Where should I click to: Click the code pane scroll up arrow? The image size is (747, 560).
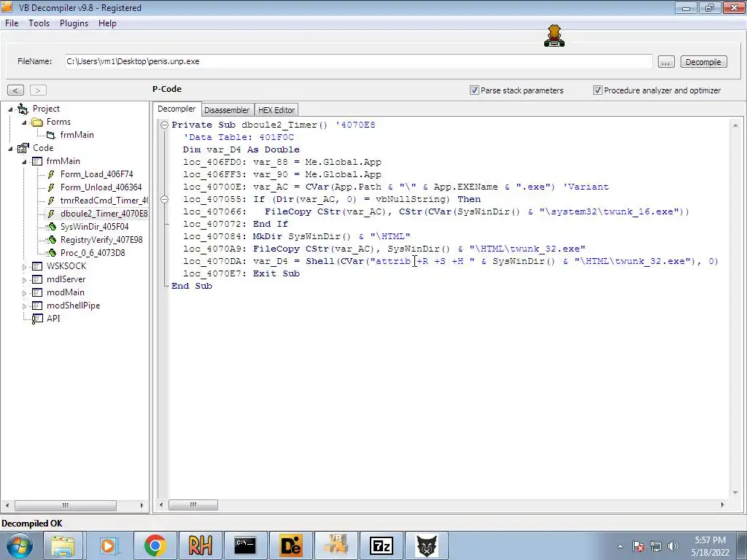(x=735, y=125)
